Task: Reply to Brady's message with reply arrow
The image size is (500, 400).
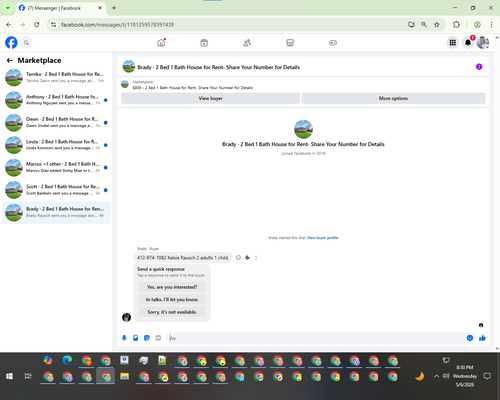Action: point(247,257)
